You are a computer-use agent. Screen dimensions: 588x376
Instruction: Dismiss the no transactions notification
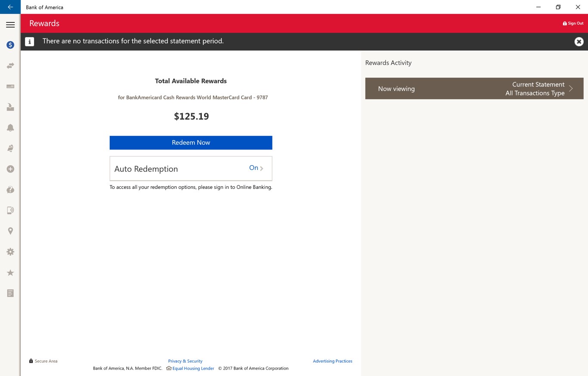tap(579, 41)
